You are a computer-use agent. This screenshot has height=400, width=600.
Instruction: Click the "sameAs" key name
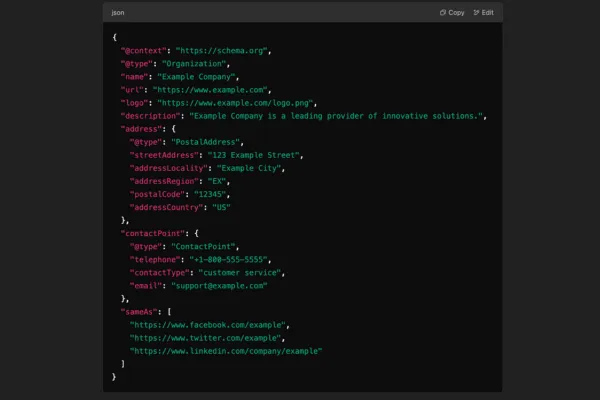point(138,312)
